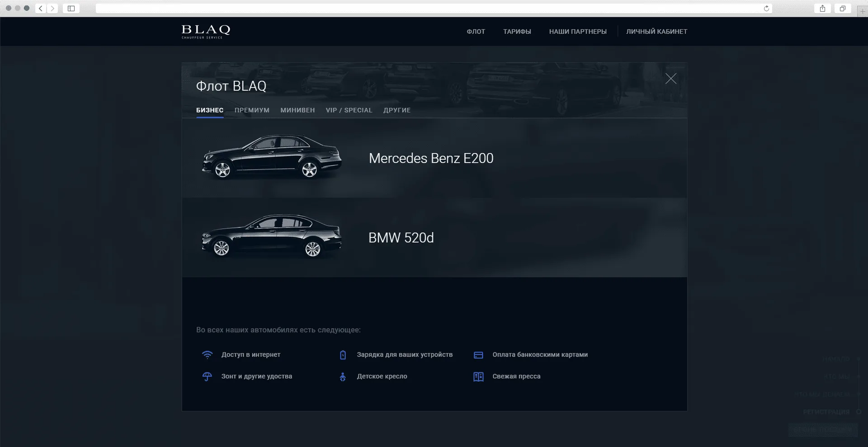
Task: Click the browser address bar
Action: [x=434, y=9]
